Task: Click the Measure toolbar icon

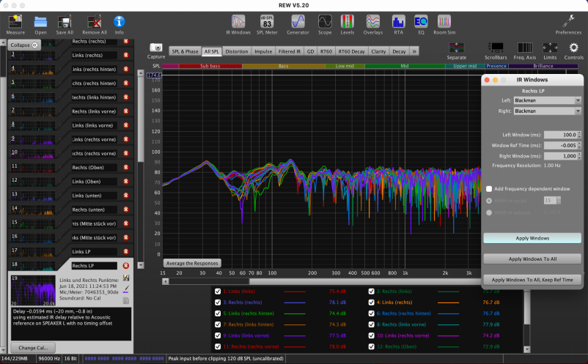Action: pos(15,25)
